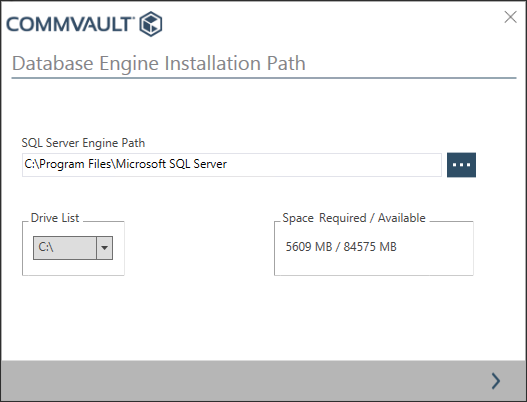Click the browse ellipsis button for engine path
This screenshot has height=402, width=527.
461,165
